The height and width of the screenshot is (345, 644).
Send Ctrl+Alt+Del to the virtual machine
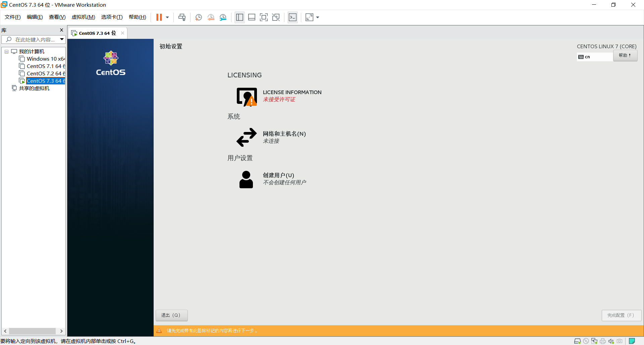[182, 17]
